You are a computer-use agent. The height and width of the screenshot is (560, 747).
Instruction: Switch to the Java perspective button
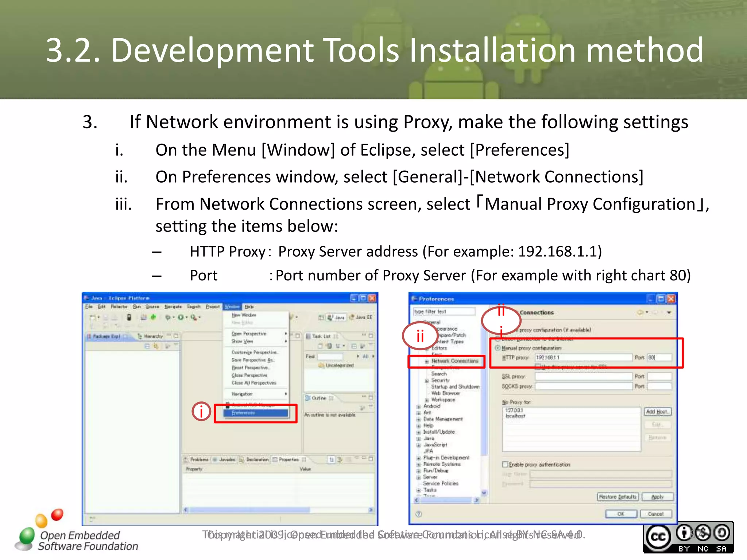click(x=336, y=318)
